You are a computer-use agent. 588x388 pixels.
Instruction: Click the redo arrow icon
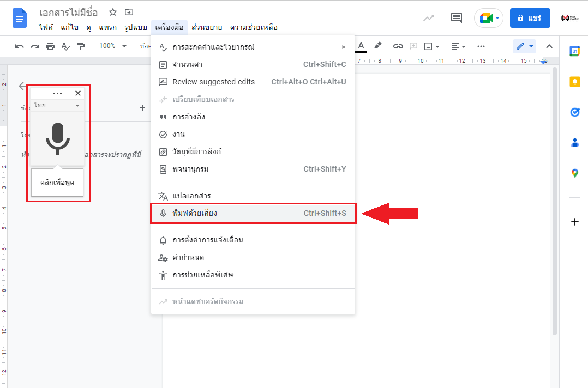point(35,46)
